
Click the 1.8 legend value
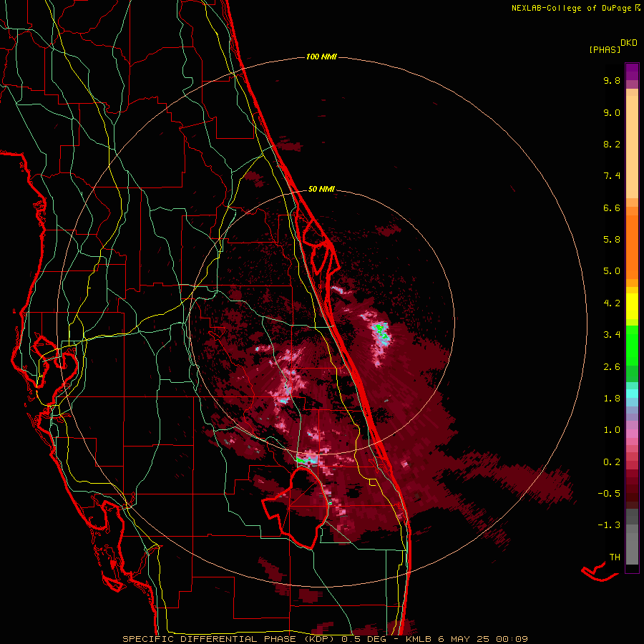click(x=612, y=399)
